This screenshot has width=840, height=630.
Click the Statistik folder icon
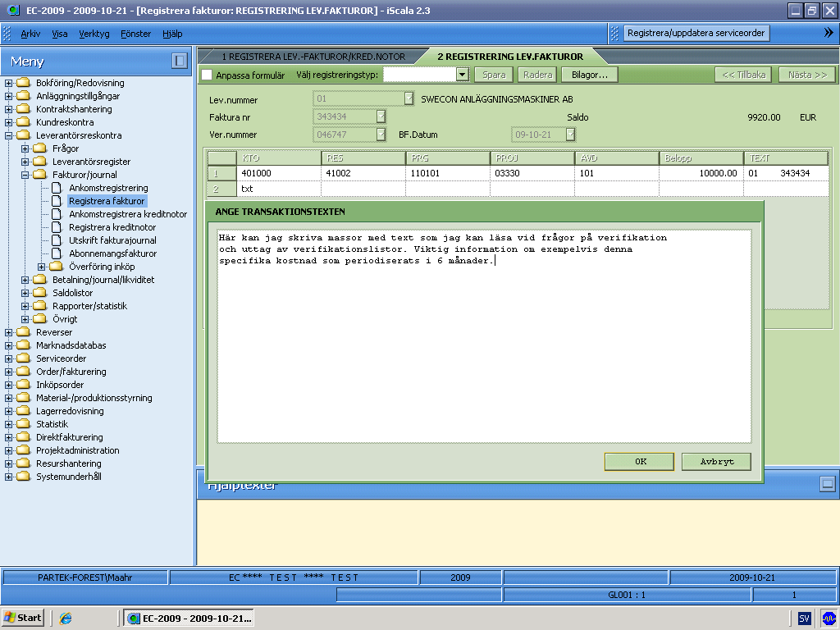point(23,424)
